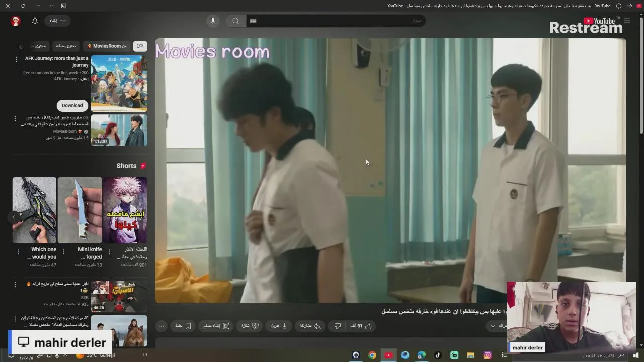Click the SXB channel name
Screen dimensions: 644x362
tap(85, 298)
